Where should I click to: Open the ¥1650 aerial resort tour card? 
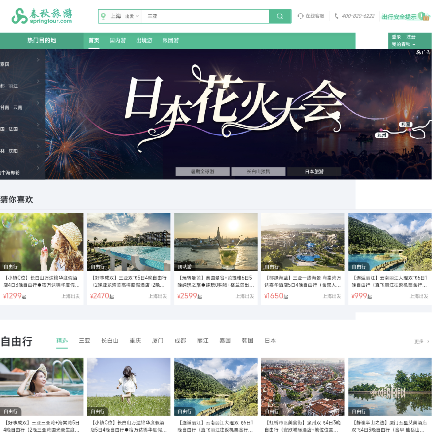tap(303, 259)
